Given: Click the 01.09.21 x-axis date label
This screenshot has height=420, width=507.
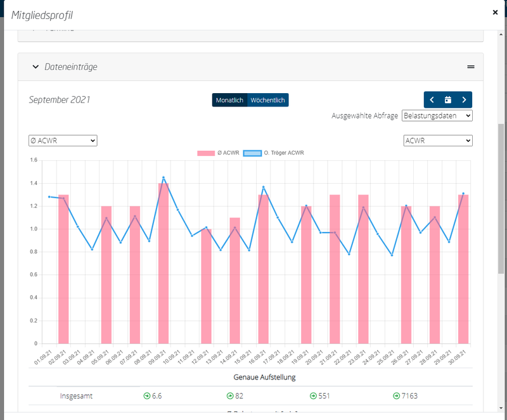Looking at the screenshot, I should 43,357.
